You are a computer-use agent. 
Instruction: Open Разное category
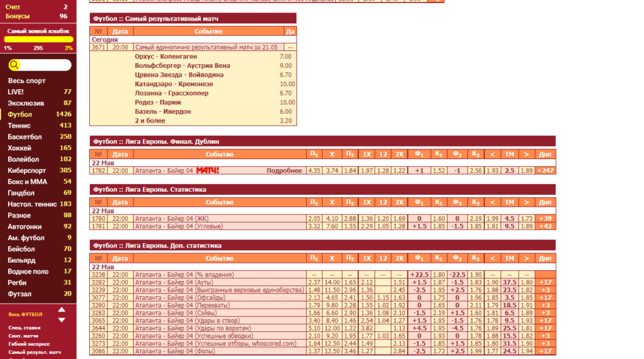(x=19, y=215)
